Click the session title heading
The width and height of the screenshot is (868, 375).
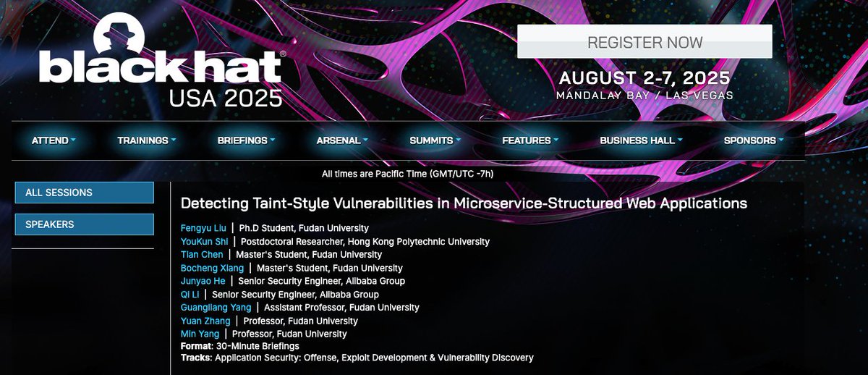click(x=464, y=203)
